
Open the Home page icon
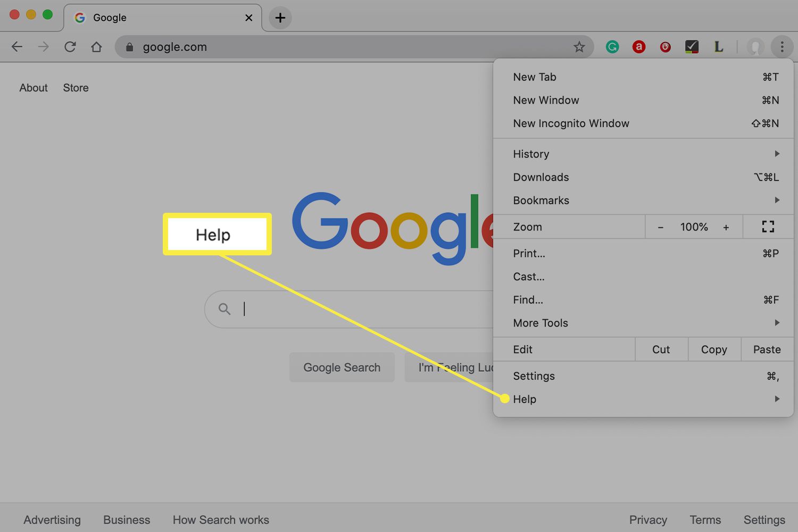pyautogui.click(x=96, y=47)
